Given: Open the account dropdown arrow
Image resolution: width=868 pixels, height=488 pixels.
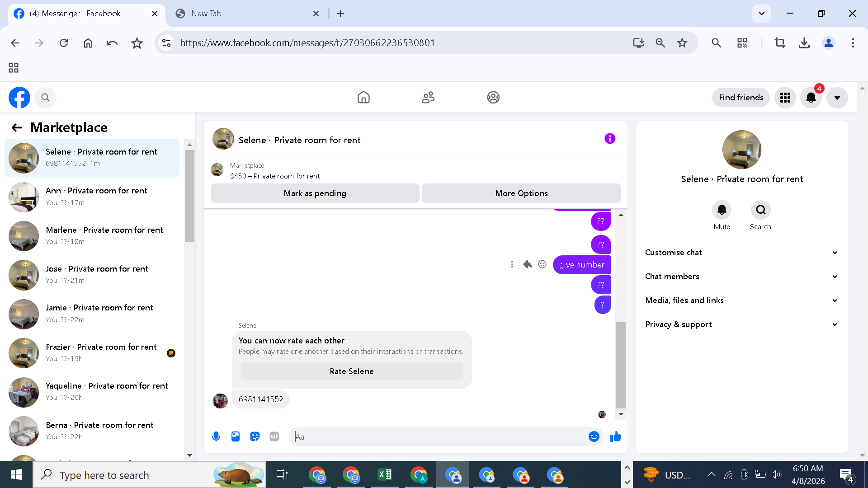Looking at the screenshot, I should click(837, 98).
